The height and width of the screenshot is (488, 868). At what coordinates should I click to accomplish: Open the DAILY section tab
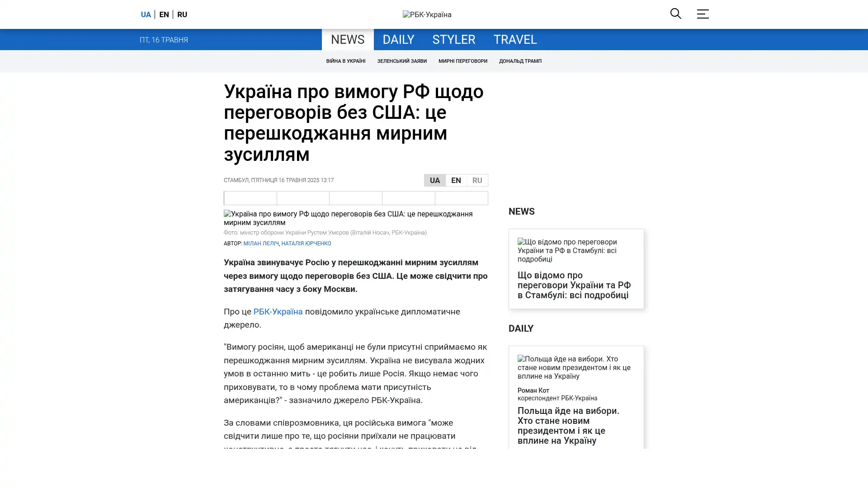pyautogui.click(x=398, y=39)
